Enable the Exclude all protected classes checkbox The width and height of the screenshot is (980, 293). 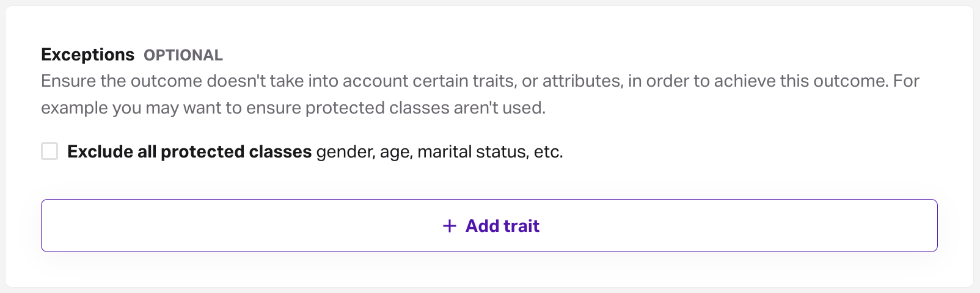coord(49,151)
